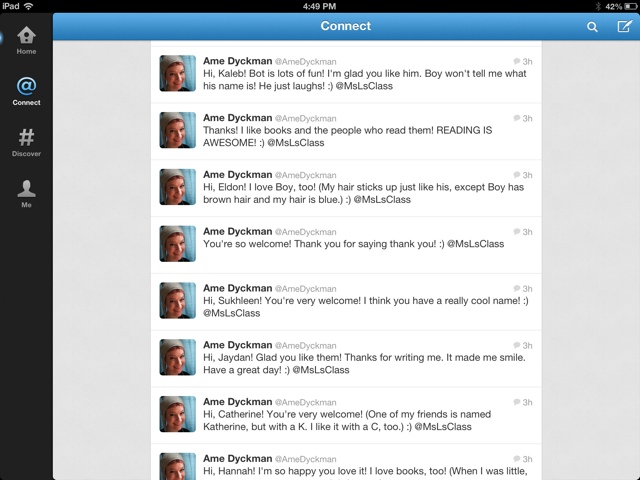The image size is (640, 480).
Task: Open Ame Dyckman avatar on Kaleb tweet
Action: pos(178,73)
